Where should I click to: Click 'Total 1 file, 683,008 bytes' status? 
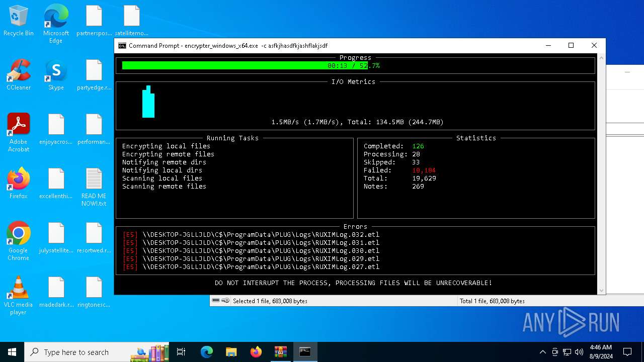492,301
